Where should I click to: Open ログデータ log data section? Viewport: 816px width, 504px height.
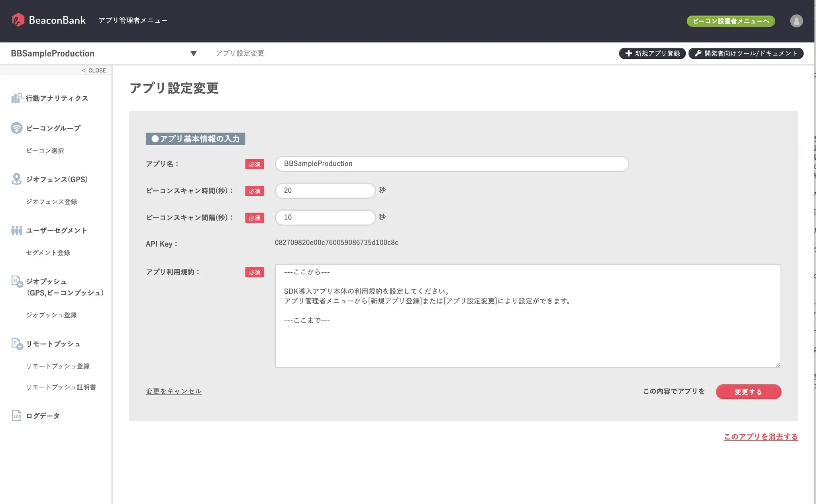[16, 415]
